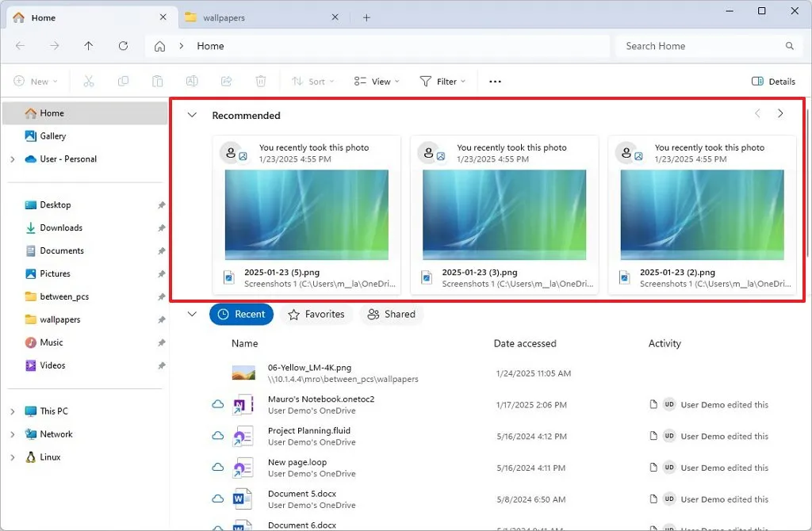Select the Share icon on the toolbar
This screenshot has width=812, height=531.
point(226,81)
